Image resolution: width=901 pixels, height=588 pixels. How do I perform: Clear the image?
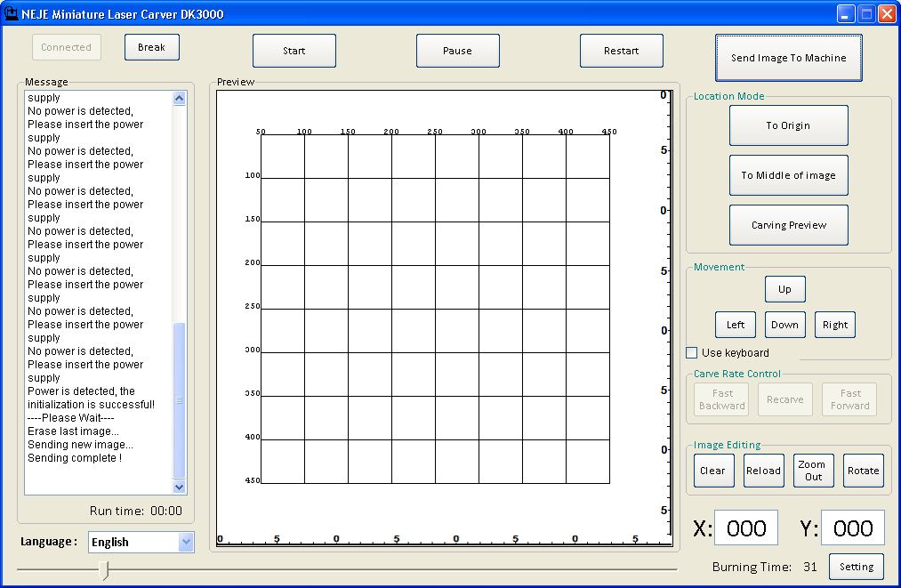[x=713, y=471]
